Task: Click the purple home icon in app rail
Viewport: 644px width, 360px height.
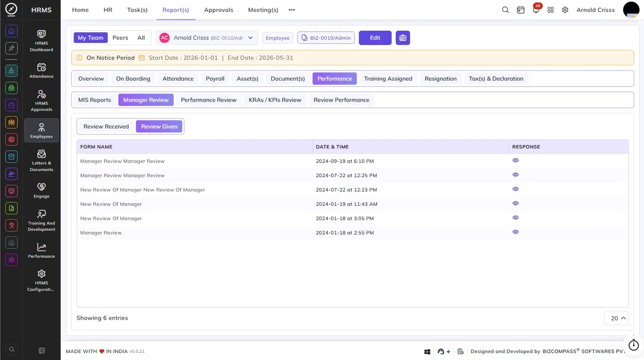Action: pyautogui.click(x=11, y=31)
